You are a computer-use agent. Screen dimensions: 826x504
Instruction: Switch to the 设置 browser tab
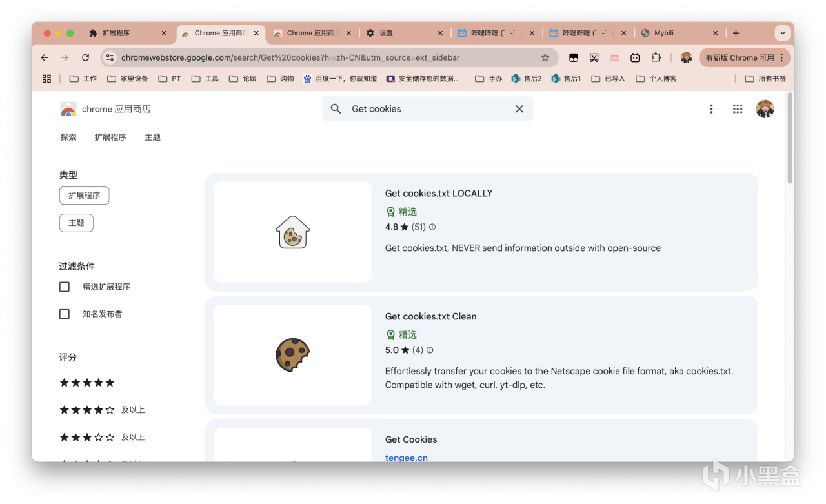coord(404,33)
